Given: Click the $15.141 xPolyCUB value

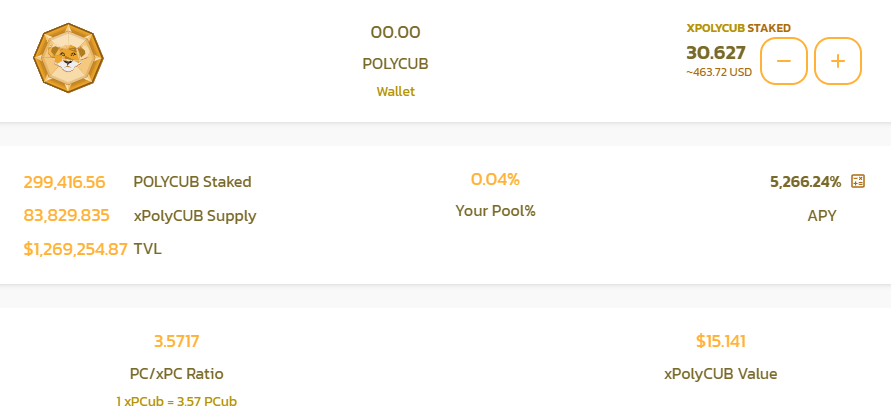Looking at the screenshot, I should coord(721,341).
